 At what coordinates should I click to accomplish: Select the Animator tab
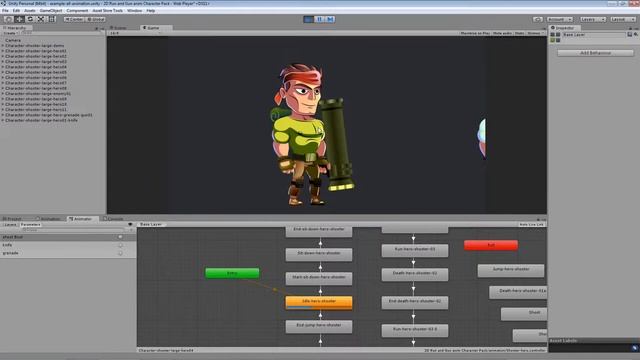coord(83,219)
